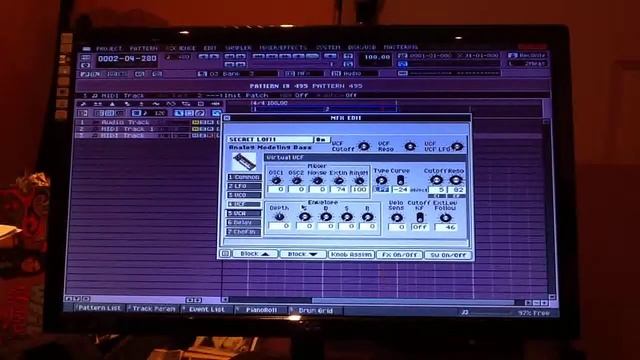
Task: Click the ExtLev Follow value field 46
Action: 446,227
